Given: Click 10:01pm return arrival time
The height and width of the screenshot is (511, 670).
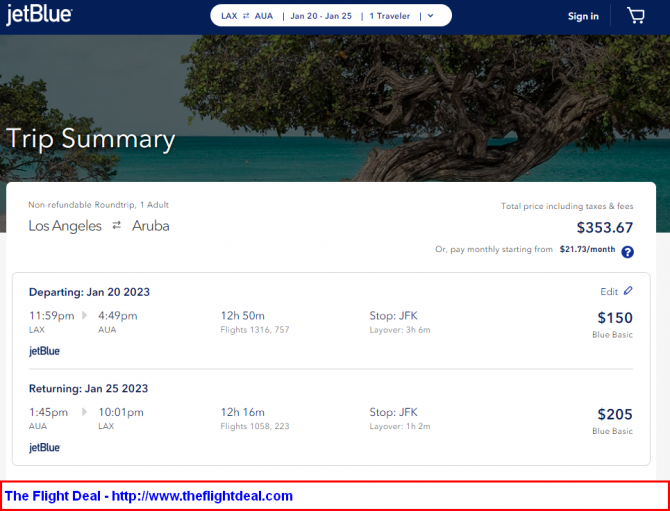Looking at the screenshot, I should pos(121,412).
